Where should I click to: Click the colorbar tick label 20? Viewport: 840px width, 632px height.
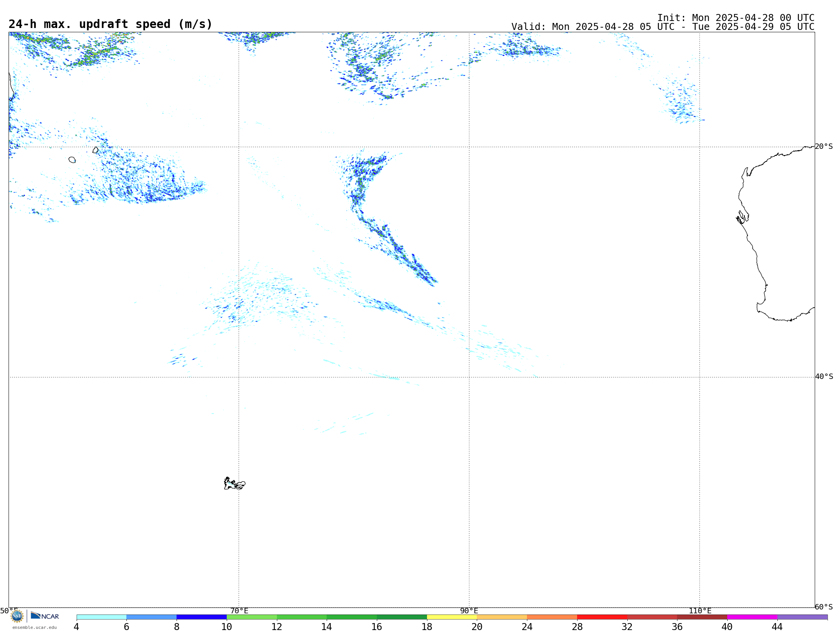(477, 627)
